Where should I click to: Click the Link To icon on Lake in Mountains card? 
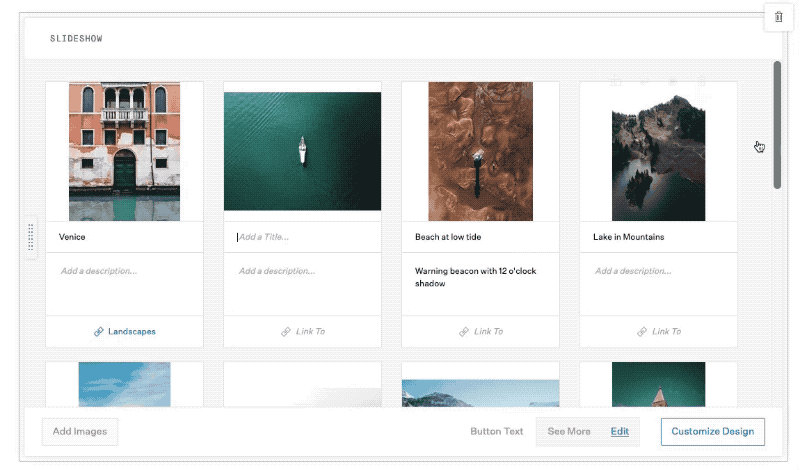642,331
